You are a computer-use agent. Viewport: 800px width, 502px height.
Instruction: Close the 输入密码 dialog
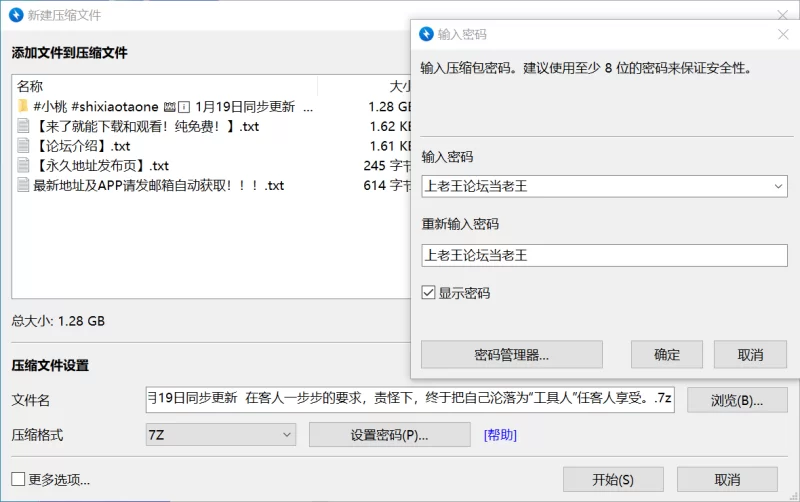pyautogui.click(x=783, y=34)
